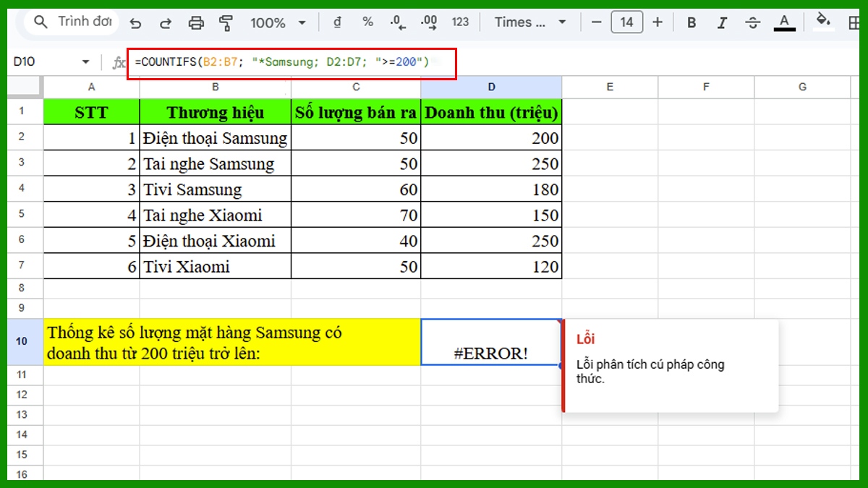Apply currency format with the đ icon
The height and width of the screenshot is (488, 868).
click(336, 22)
